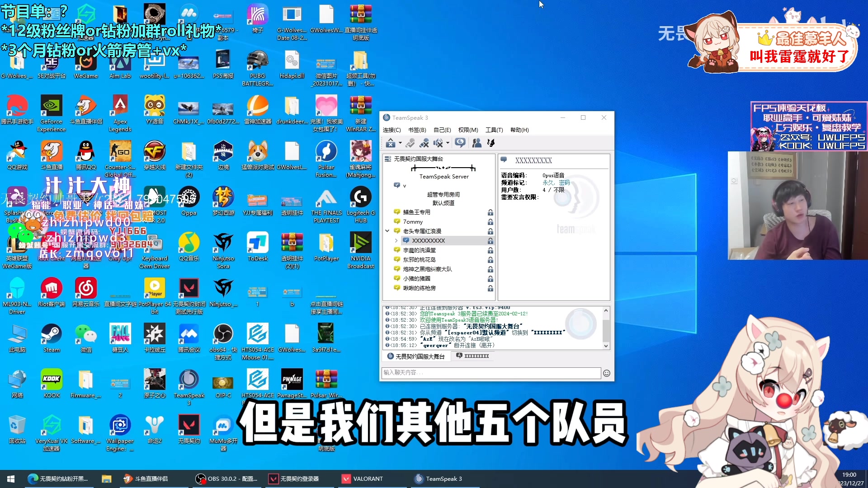Open the Edge window 无畏契约钻粉开黑 from the taskbar

coord(58,479)
